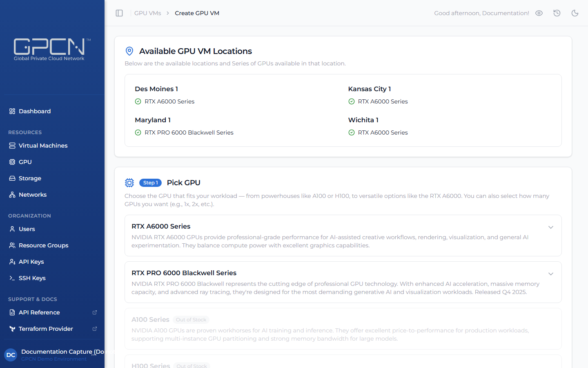The image size is (588, 368).
Task: Open Terraform Provider link
Action: (x=52, y=329)
